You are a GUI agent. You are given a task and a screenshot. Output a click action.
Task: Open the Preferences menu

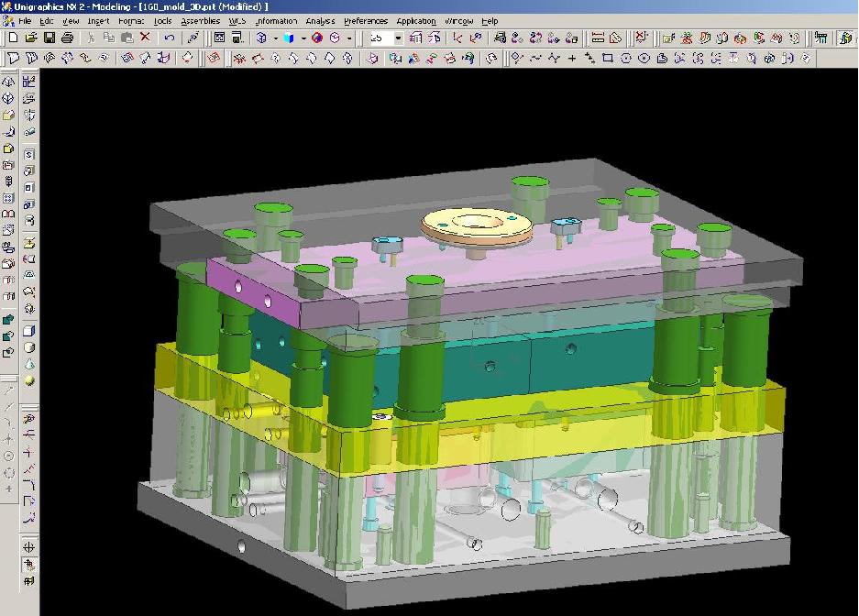click(x=365, y=20)
